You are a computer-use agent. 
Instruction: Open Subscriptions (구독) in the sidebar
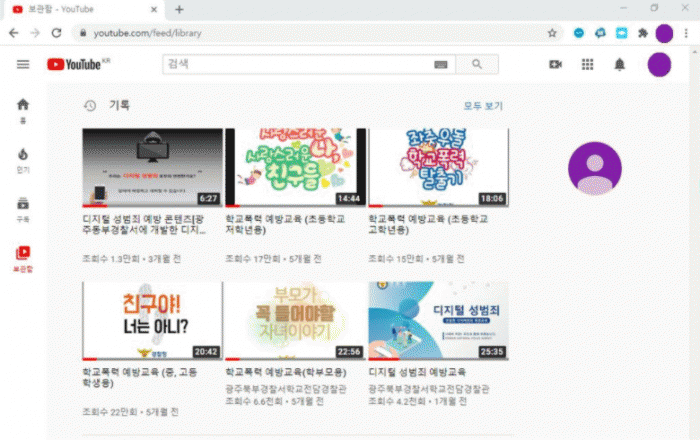click(x=23, y=207)
